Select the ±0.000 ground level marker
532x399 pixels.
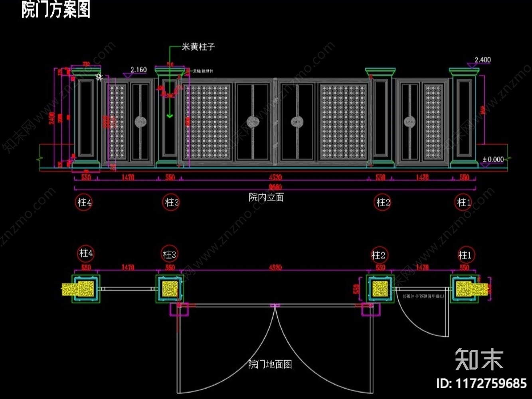(x=493, y=159)
